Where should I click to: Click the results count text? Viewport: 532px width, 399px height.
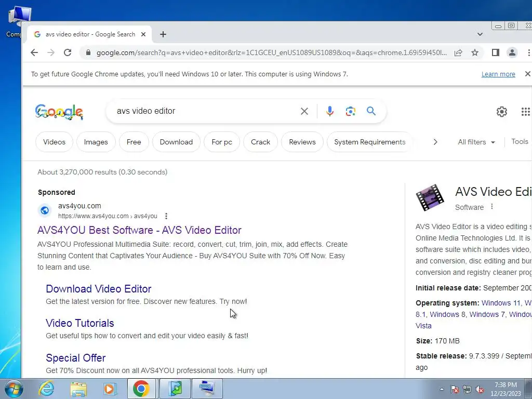click(x=102, y=172)
